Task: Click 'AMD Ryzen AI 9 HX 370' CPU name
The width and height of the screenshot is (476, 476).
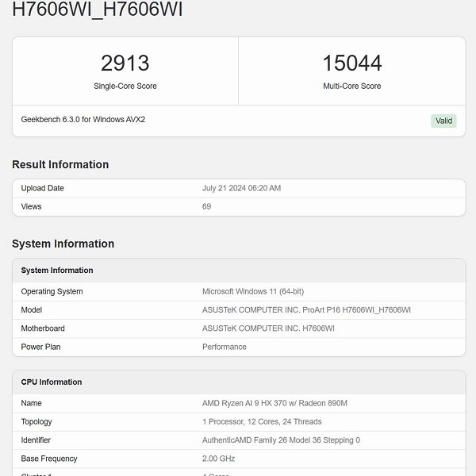Action: pos(274,403)
